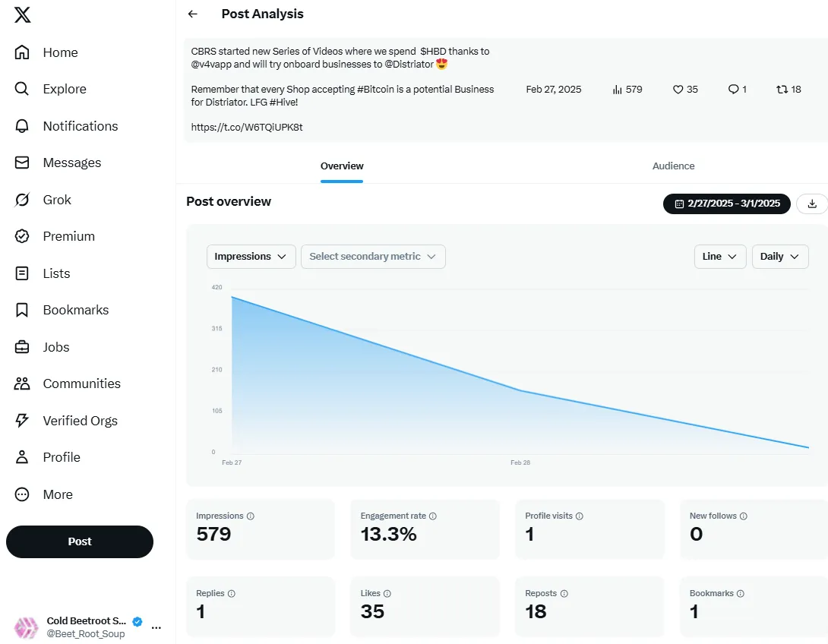Show info for New follows card
This screenshot has width=828, height=644.
(x=744, y=516)
